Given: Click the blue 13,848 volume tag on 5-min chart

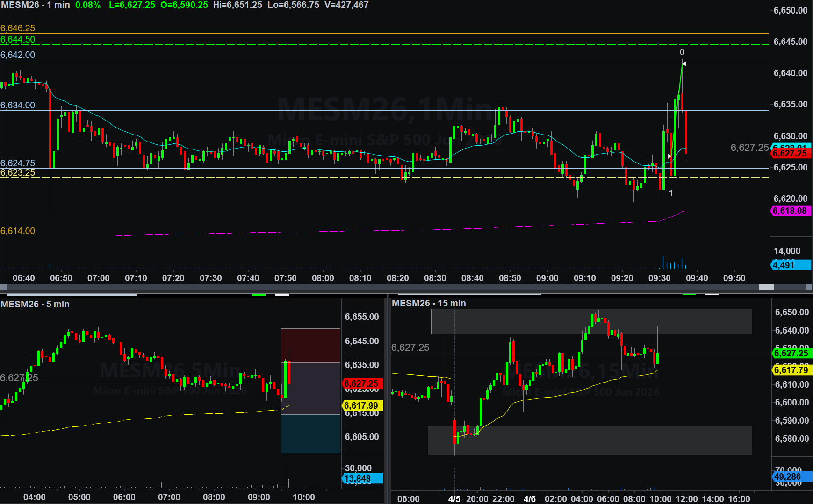Looking at the screenshot, I should tap(362, 479).
